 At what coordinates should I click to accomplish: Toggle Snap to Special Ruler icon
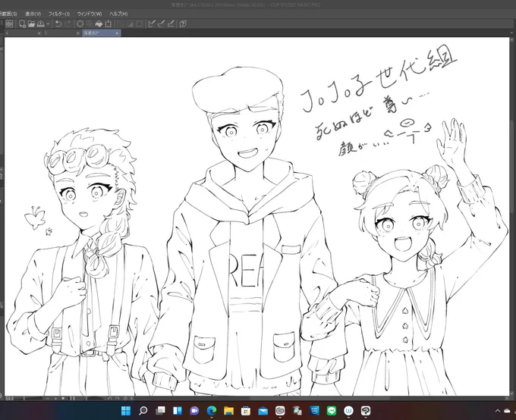point(161,24)
